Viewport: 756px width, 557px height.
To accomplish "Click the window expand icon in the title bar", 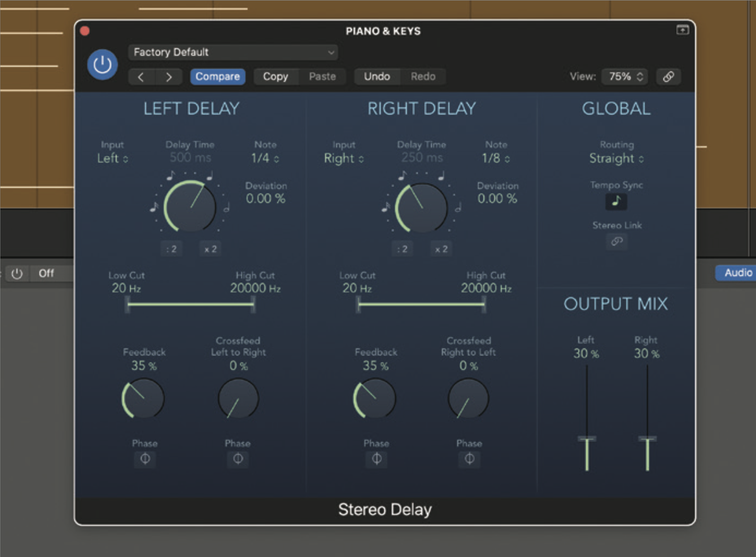I will 683,30.
